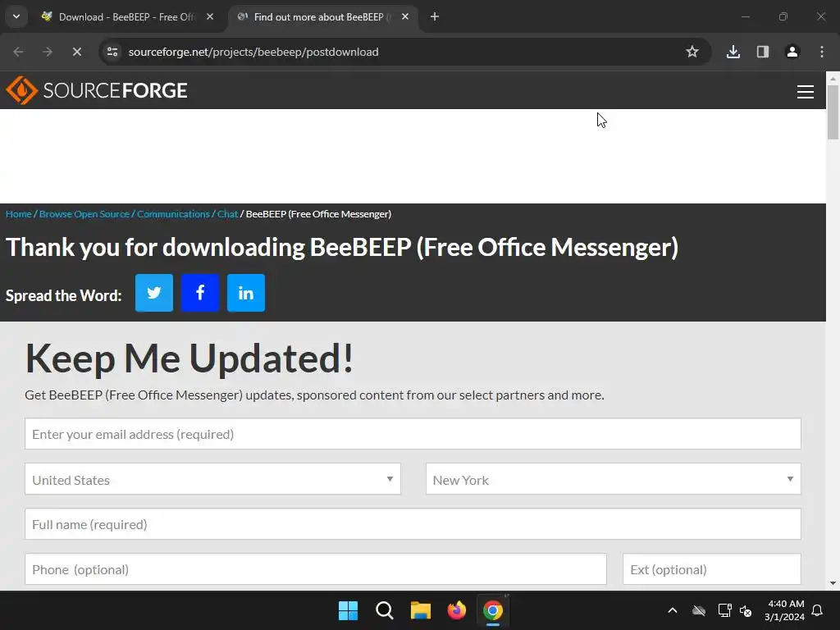Focus the Full name field
The width and height of the screenshot is (840, 630).
(x=413, y=524)
